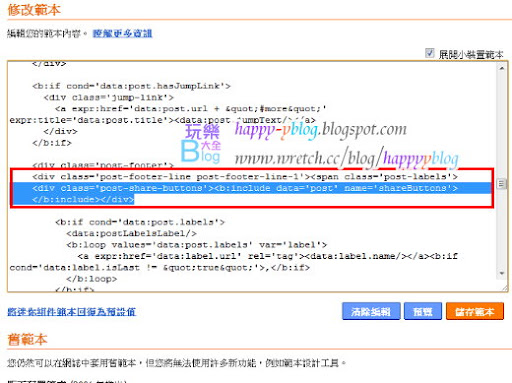Click the closing /b:if line below jump-link div
512x383 pixels.
(x=52, y=143)
